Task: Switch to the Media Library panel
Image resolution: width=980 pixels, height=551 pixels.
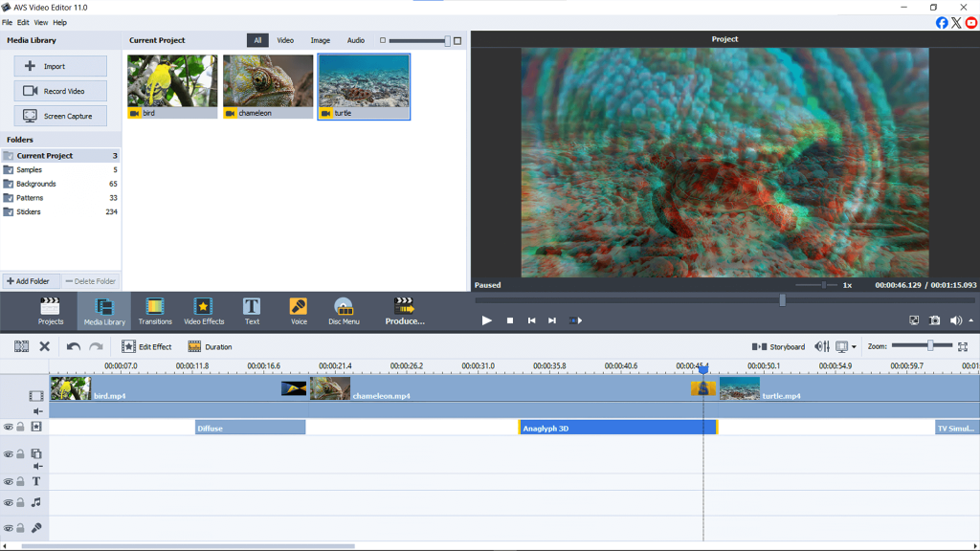Action: (x=103, y=310)
